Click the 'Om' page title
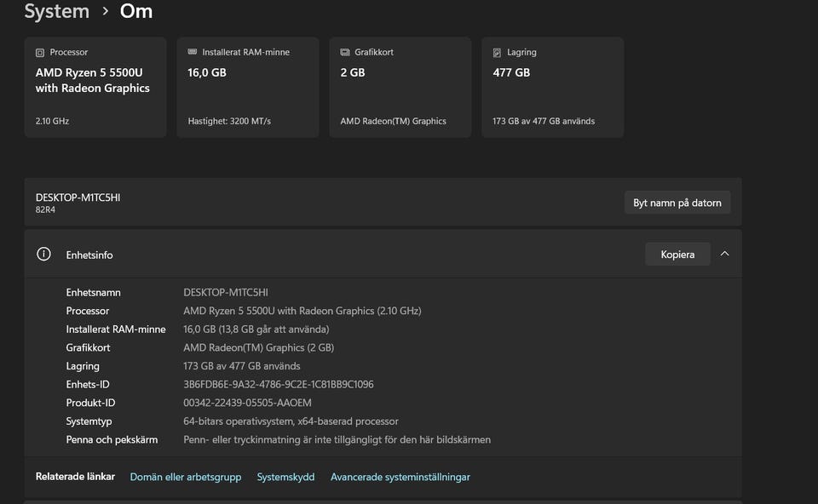 tap(136, 11)
